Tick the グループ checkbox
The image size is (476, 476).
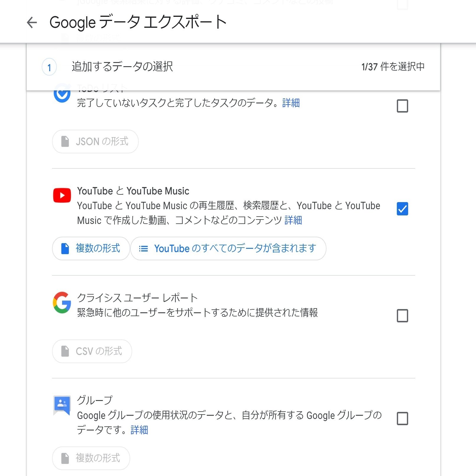click(402, 418)
